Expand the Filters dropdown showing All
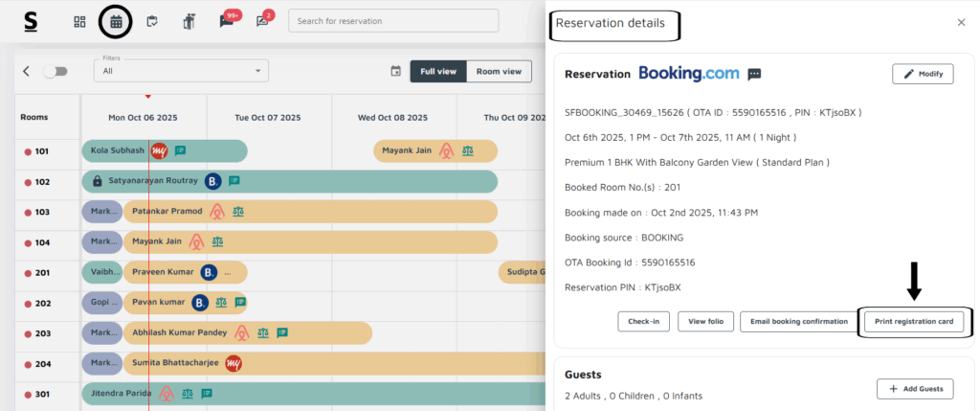Image resolution: width=980 pixels, height=411 pixels. (181, 71)
